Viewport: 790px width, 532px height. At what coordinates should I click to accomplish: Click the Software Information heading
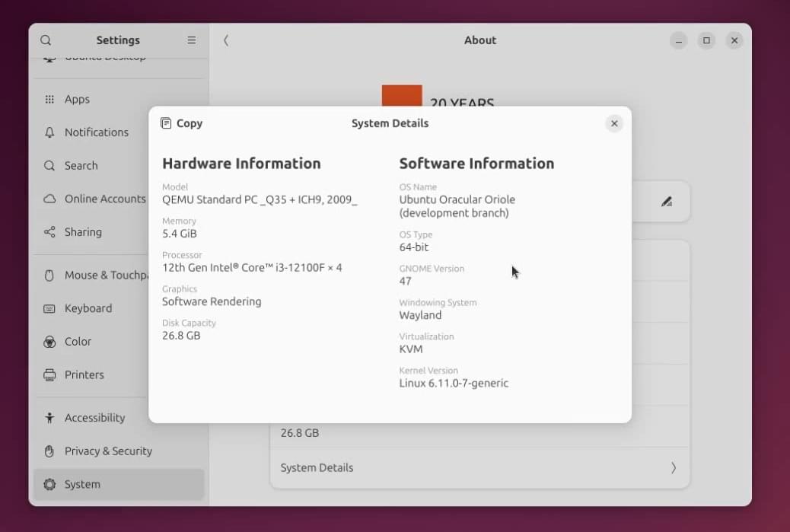tap(476, 163)
